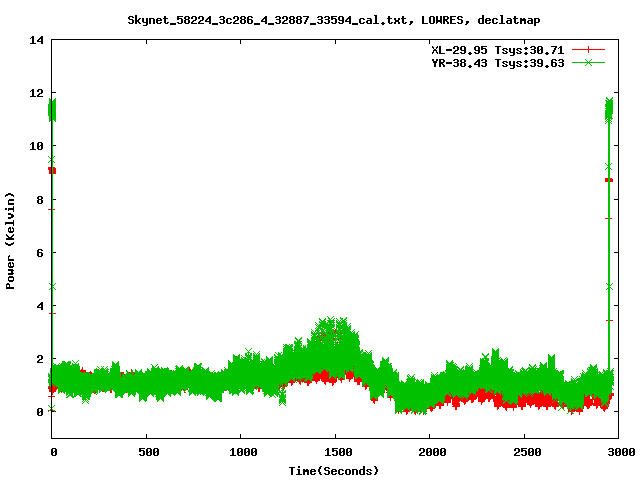Click the y-axis tick label 8
Viewport: 640px width, 480px height.
[40, 200]
